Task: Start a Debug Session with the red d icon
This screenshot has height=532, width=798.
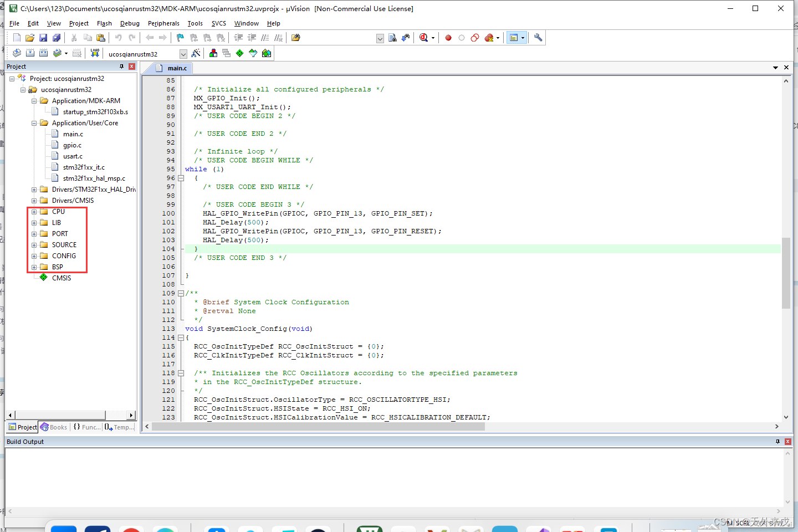Action: (424, 37)
